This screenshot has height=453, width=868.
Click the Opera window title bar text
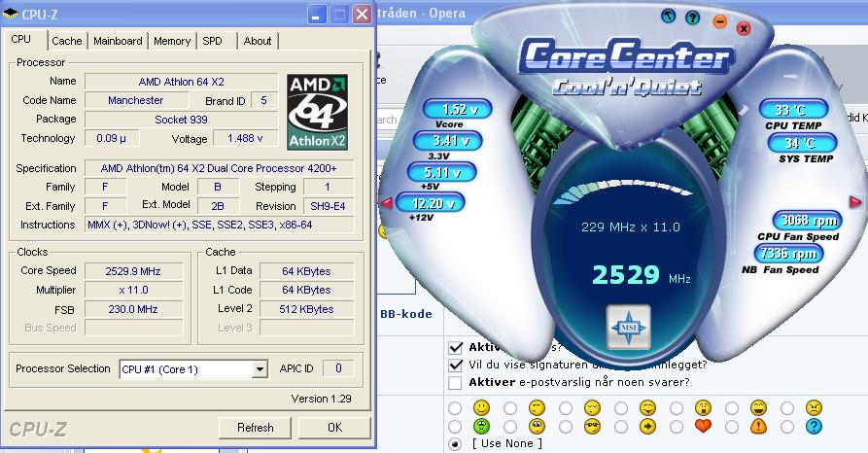coord(422,13)
